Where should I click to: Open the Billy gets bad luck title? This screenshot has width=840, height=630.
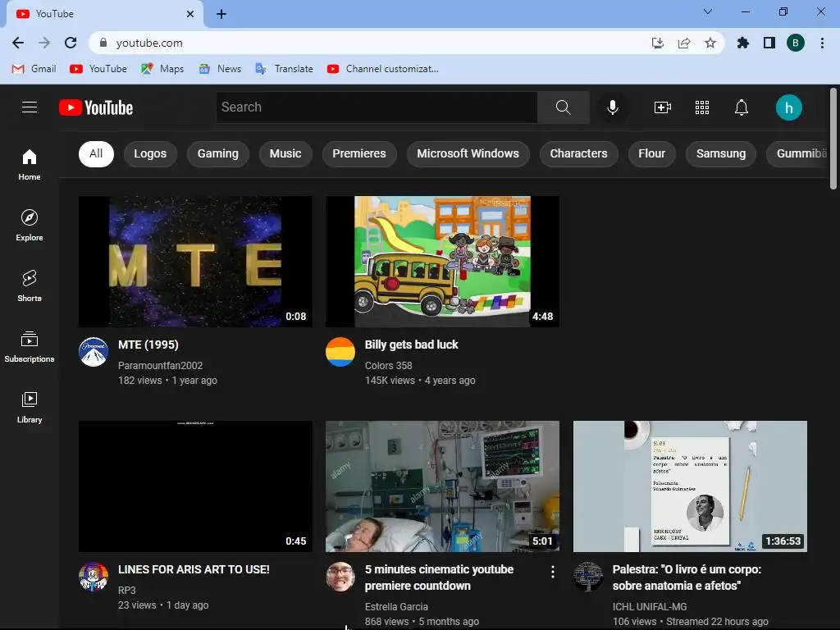click(x=412, y=345)
